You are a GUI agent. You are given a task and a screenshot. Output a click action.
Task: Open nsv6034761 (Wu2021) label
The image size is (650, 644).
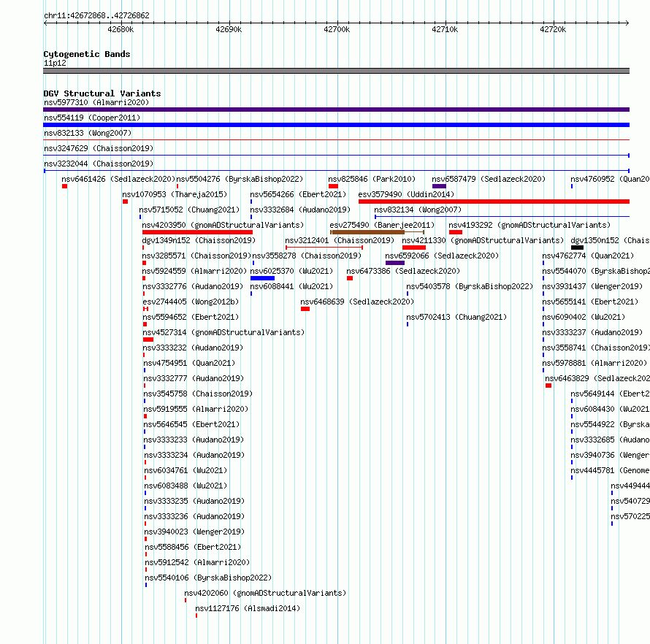coord(186,470)
